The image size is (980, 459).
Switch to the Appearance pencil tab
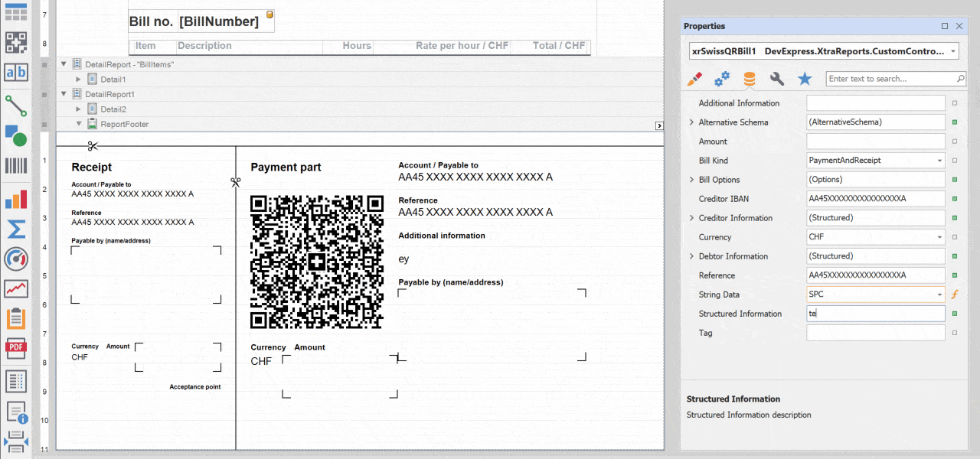[x=694, y=79]
